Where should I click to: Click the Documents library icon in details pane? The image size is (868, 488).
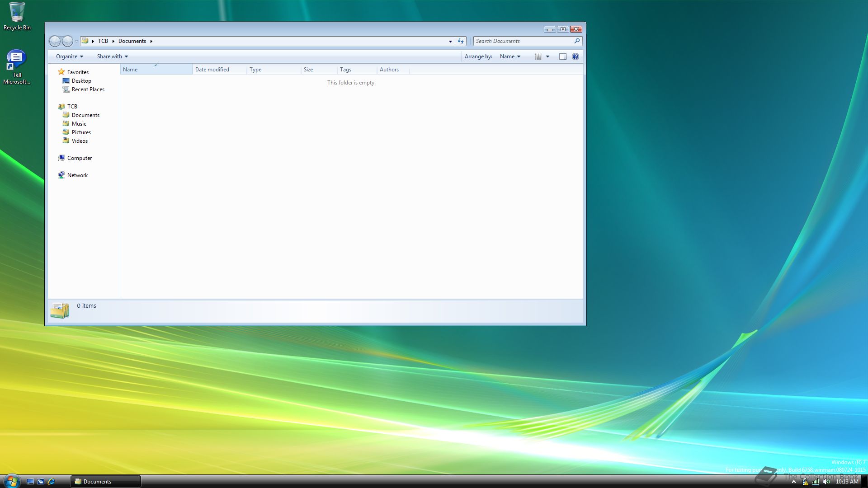point(60,311)
